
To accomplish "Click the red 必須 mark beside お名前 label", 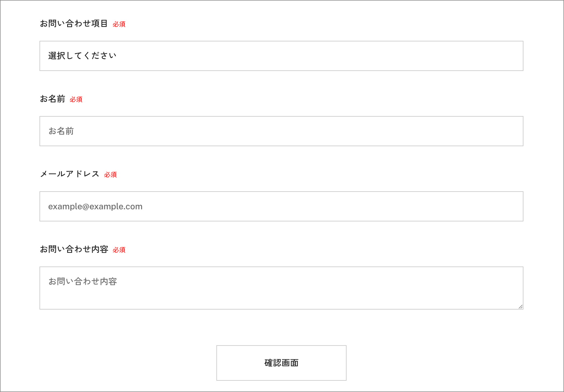I will tap(76, 99).
